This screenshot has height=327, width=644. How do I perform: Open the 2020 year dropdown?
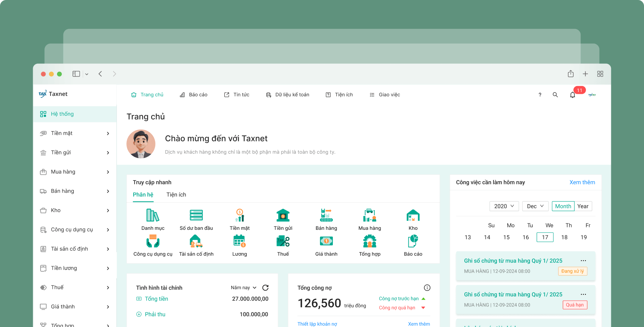coord(504,206)
